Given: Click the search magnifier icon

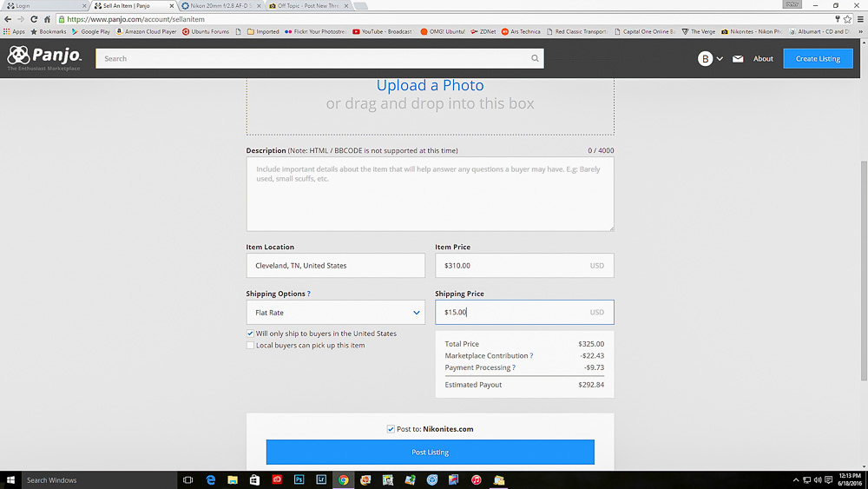Looking at the screenshot, I should [535, 58].
